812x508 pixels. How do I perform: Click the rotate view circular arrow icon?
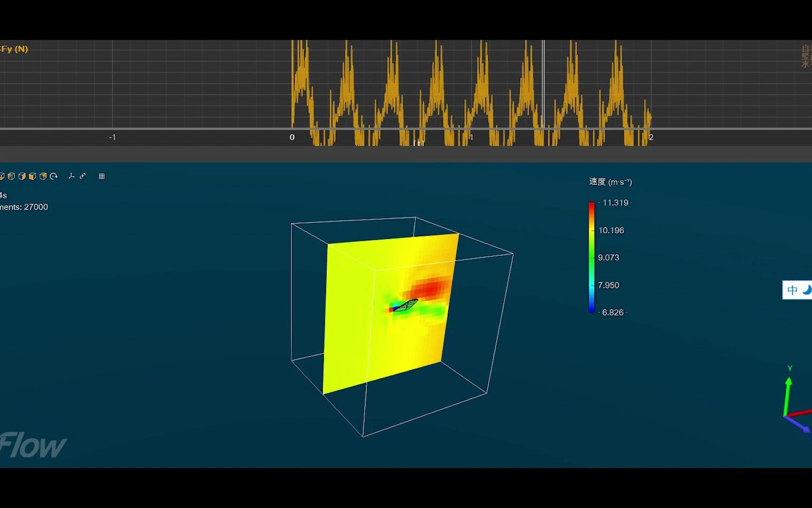54,176
